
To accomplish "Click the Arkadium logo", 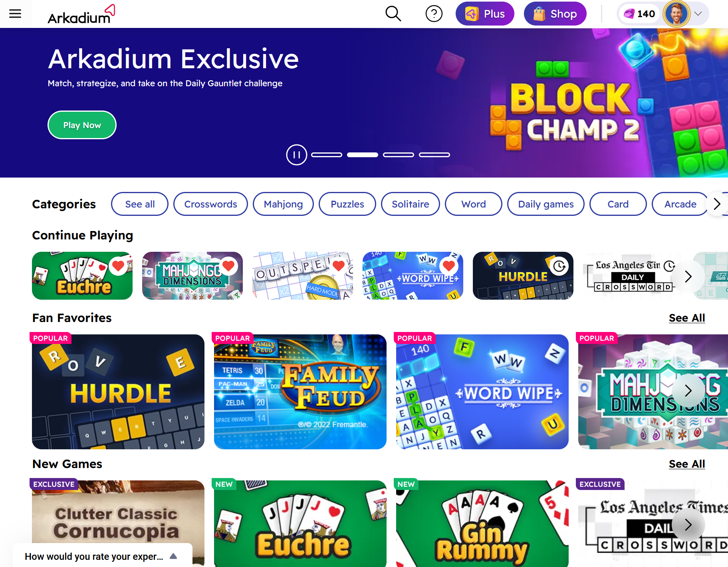I will point(81,14).
